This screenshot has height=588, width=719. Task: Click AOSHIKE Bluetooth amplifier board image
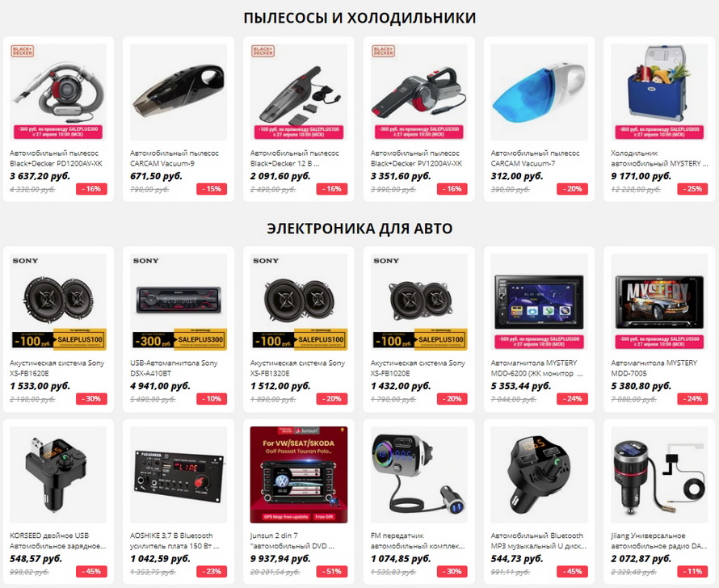click(179, 475)
